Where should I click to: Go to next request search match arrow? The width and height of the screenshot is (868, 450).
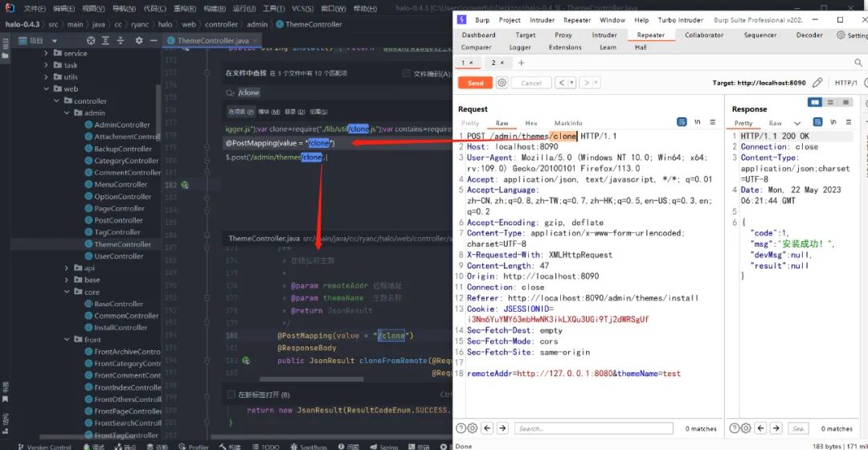502,427
